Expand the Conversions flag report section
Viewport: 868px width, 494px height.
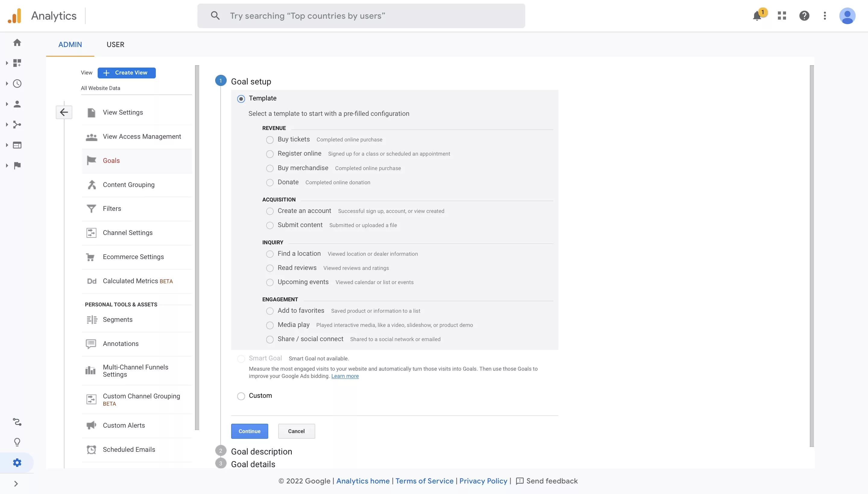pyautogui.click(x=17, y=166)
